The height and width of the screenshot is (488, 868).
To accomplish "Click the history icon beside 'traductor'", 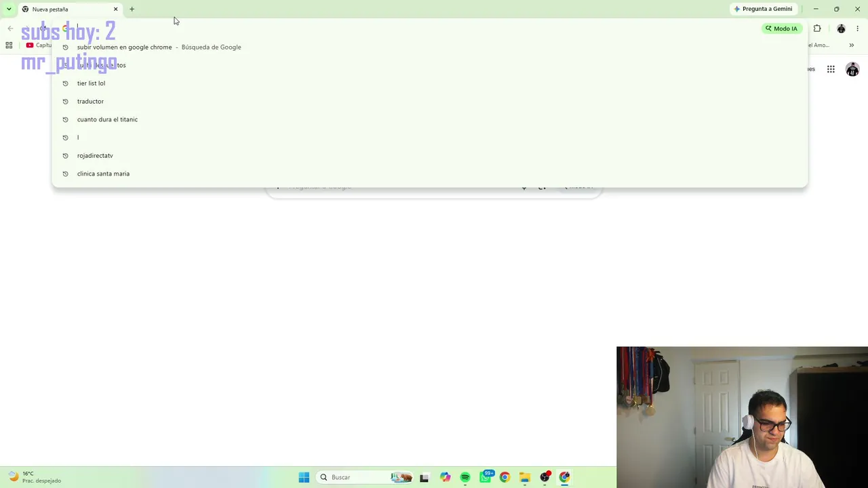I will pyautogui.click(x=65, y=102).
